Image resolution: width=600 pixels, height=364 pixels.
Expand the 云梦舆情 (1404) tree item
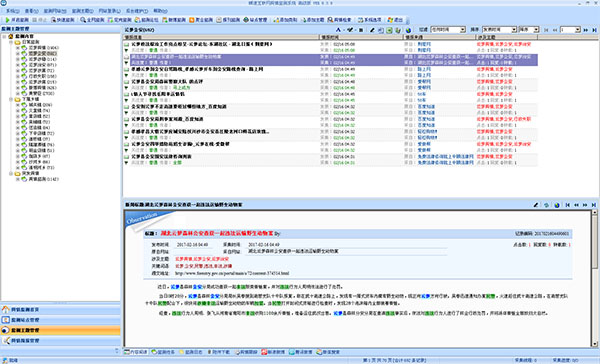18,48
